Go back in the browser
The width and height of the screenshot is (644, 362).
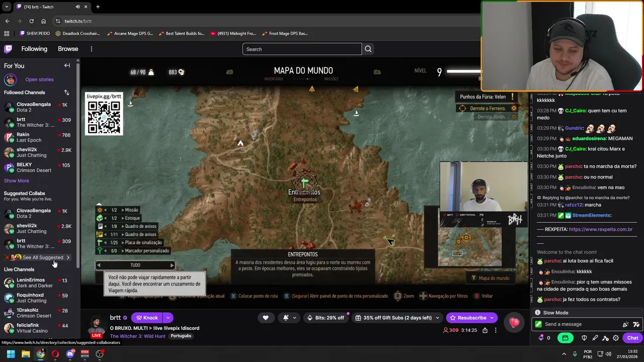[7, 21]
